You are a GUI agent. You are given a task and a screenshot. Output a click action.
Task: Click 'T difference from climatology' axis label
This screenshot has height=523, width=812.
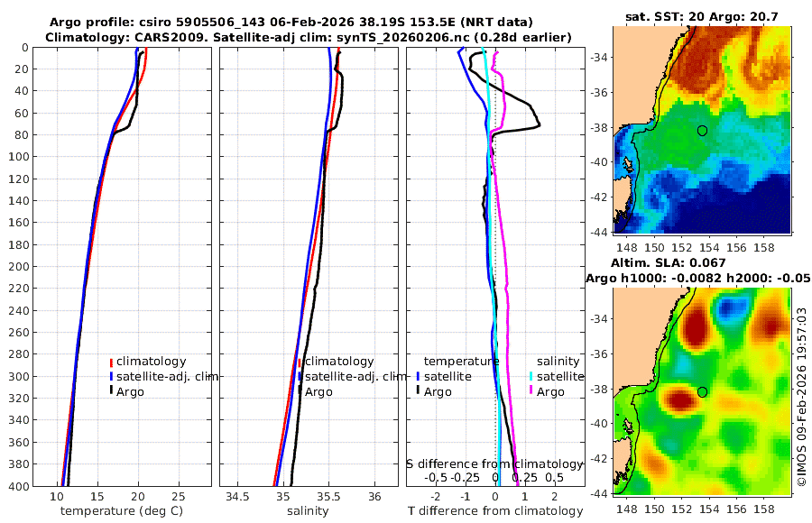pos(495,511)
